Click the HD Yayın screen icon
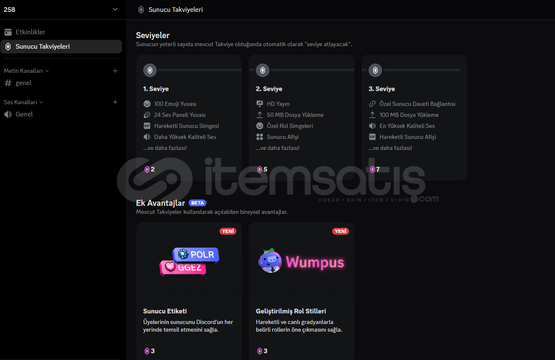The image size is (555, 360). (259, 104)
